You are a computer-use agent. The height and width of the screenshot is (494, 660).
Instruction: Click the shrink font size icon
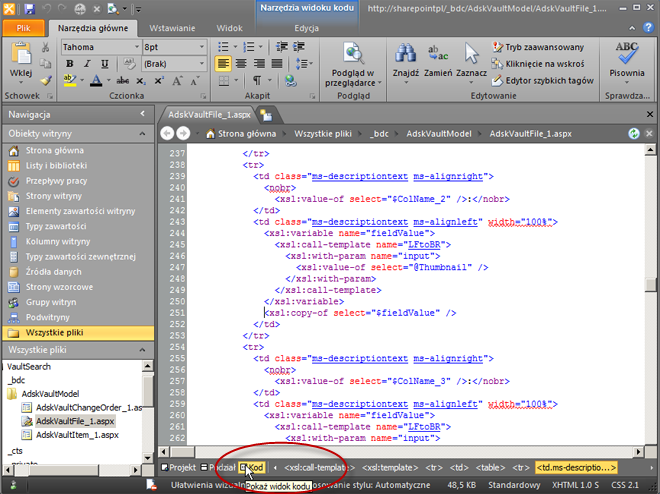(194, 80)
